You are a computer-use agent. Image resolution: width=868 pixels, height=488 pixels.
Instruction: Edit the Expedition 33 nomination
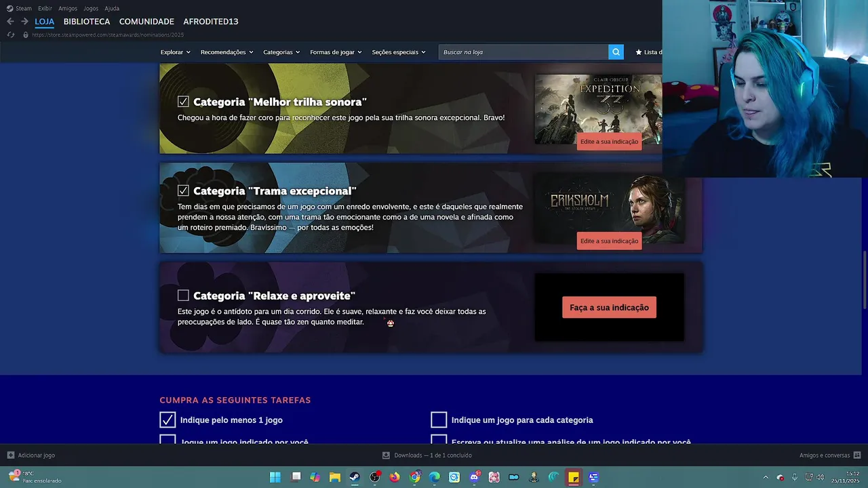609,141
